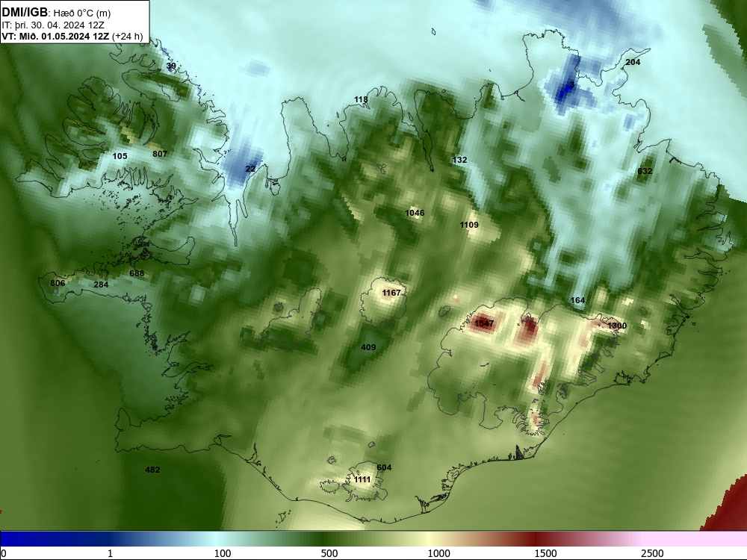
Task: Click the map value 164
Action: point(578,300)
